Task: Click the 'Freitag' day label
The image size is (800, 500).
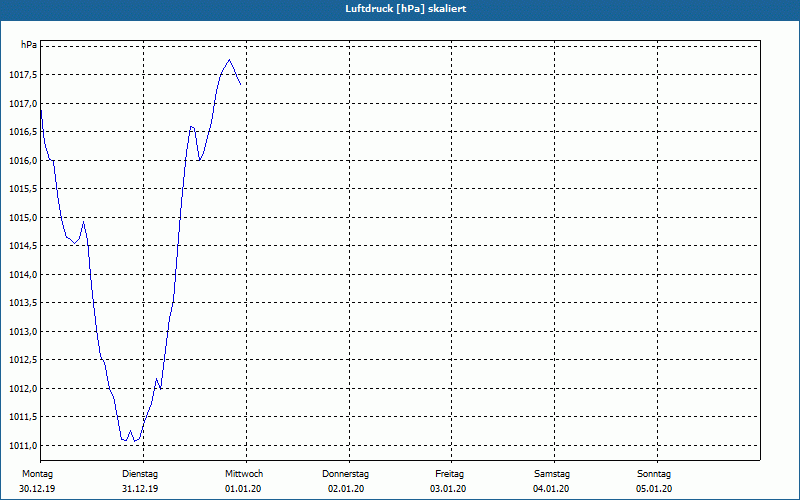Action: (449, 474)
